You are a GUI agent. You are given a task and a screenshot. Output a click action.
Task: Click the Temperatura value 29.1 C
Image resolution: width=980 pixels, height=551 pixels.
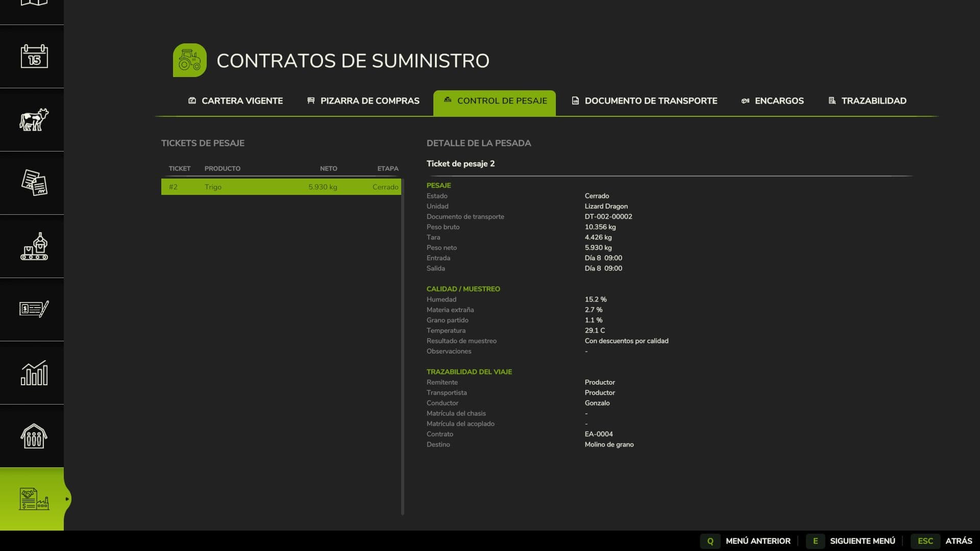pyautogui.click(x=595, y=331)
